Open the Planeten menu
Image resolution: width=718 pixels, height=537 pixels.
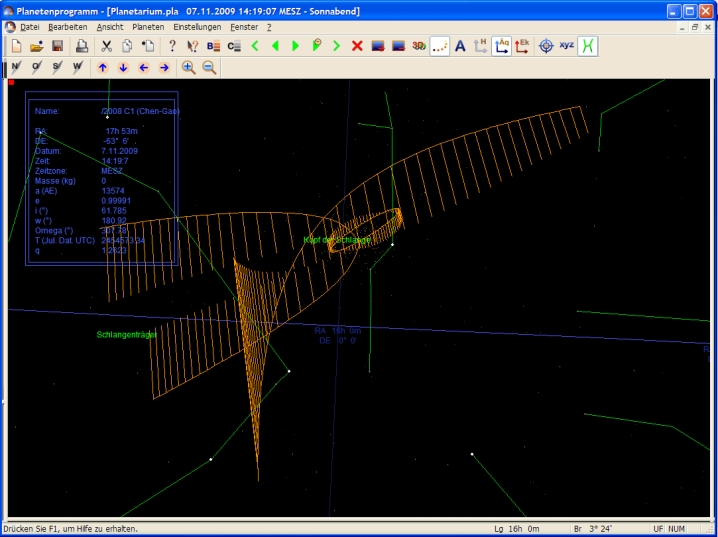tap(148, 27)
